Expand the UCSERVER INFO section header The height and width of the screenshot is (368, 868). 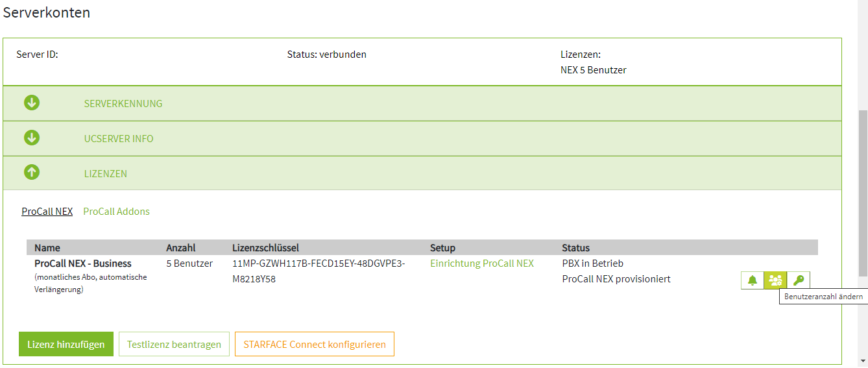click(x=119, y=139)
